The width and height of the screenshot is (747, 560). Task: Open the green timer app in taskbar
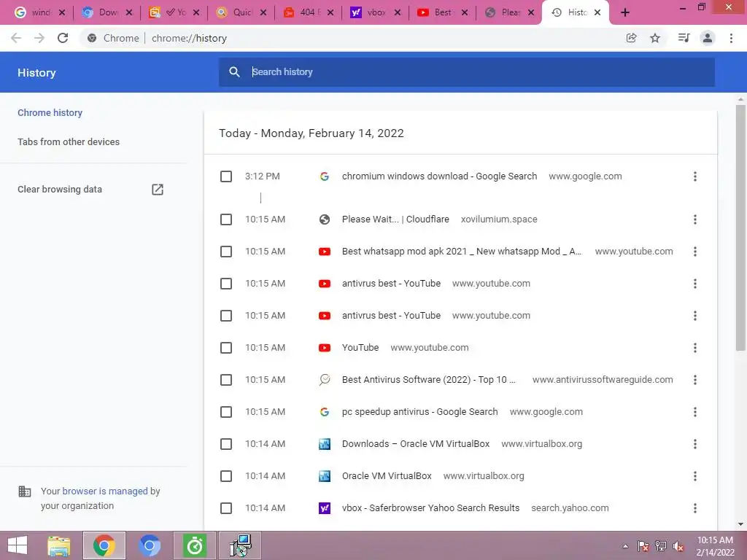(x=194, y=545)
